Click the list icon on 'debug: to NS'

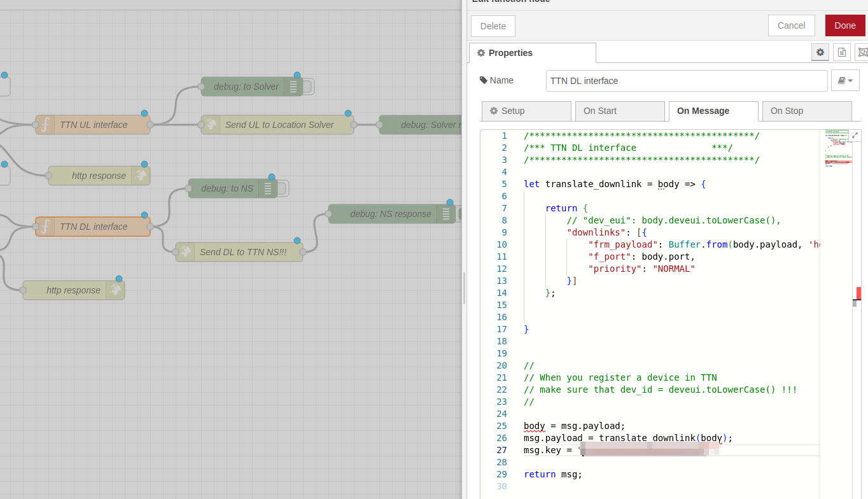(268, 188)
